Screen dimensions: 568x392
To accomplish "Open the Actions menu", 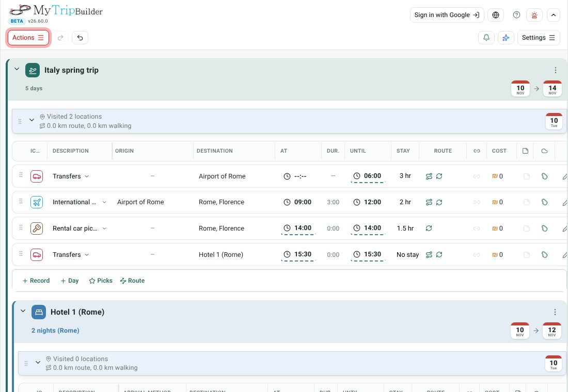I will 28,38.
